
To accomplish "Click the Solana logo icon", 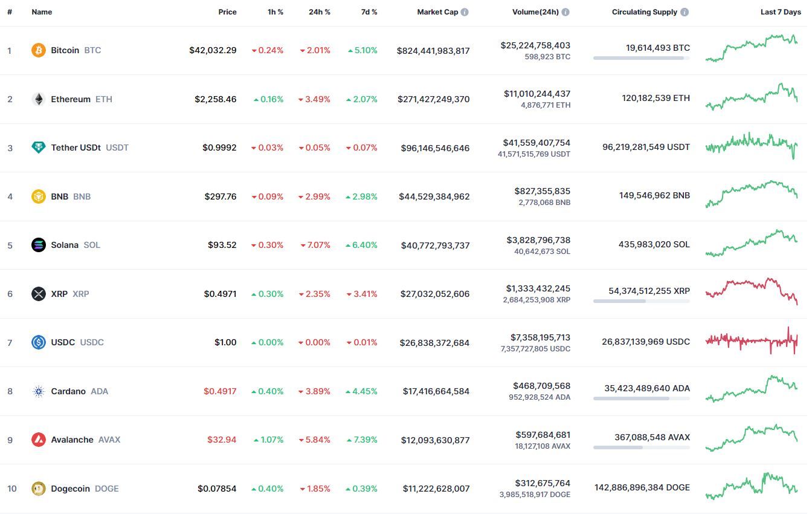I will coord(39,245).
